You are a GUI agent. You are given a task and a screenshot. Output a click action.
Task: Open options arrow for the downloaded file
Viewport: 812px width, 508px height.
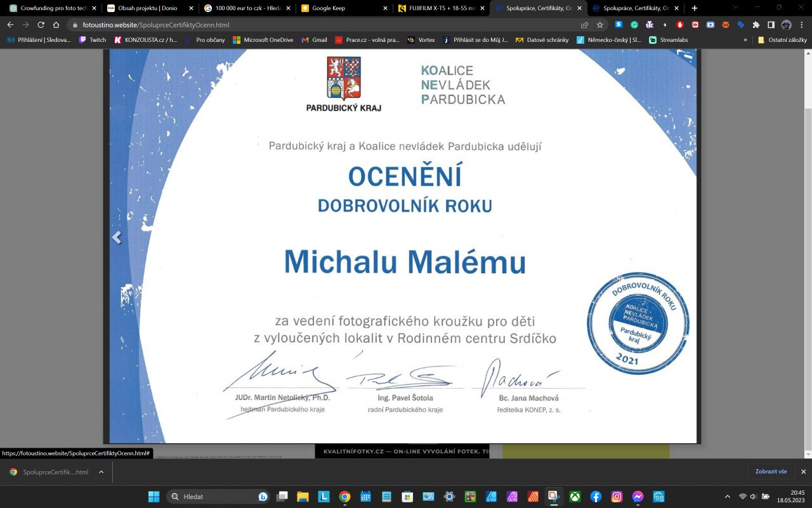tap(101, 472)
